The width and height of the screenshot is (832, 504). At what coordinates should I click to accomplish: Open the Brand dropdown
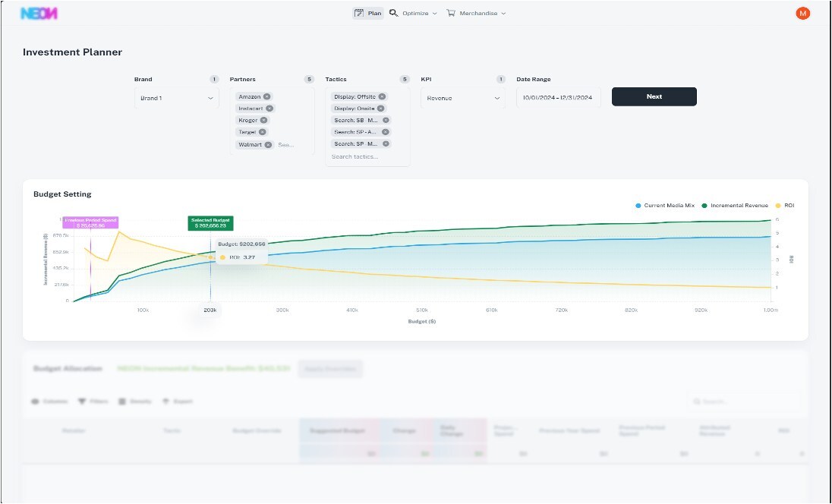[176, 98]
